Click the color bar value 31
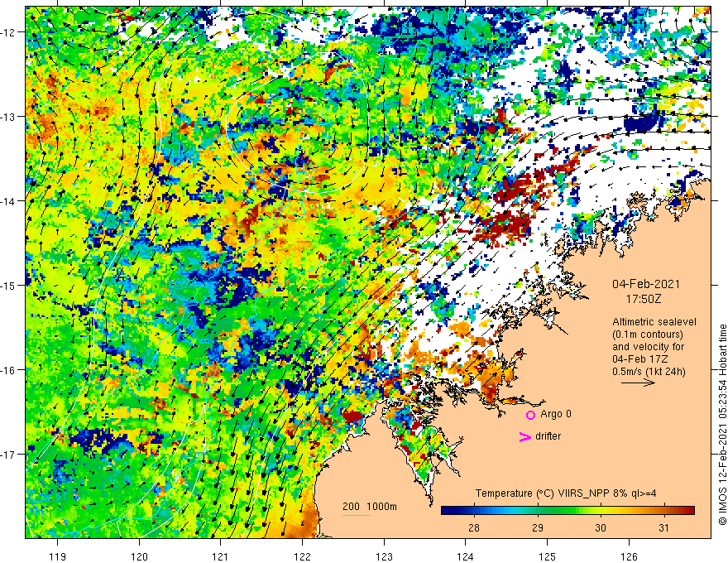 tap(664, 527)
